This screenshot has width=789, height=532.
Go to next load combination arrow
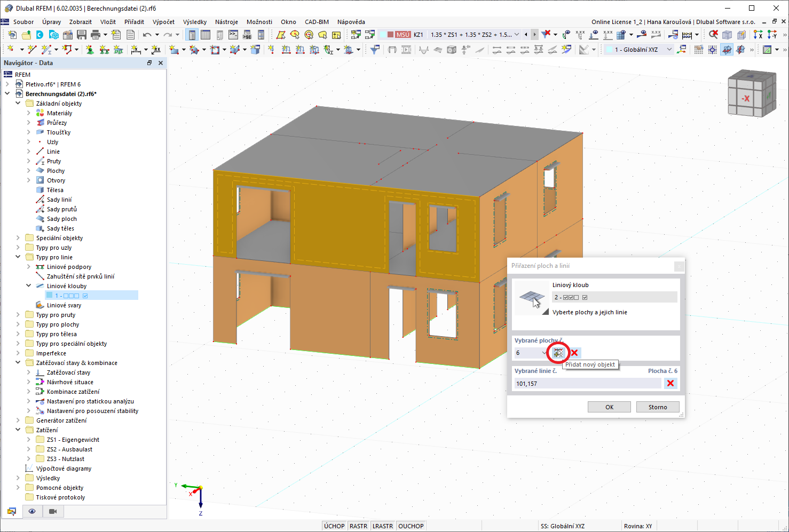pyautogui.click(x=535, y=35)
